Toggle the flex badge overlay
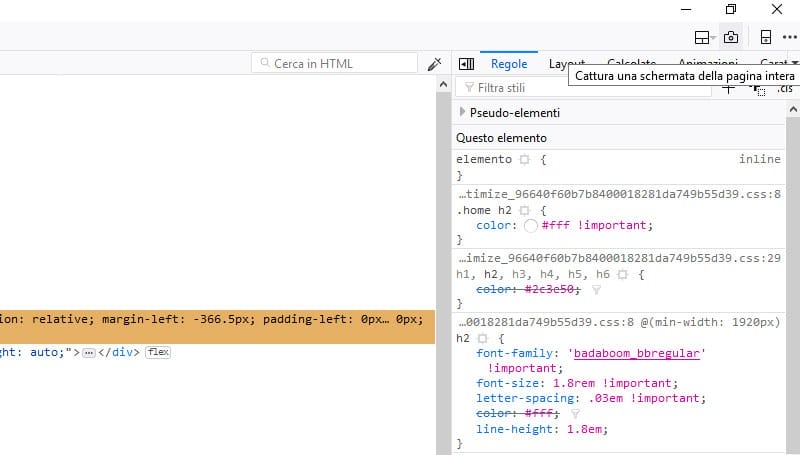 pyautogui.click(x=158, y=353)
